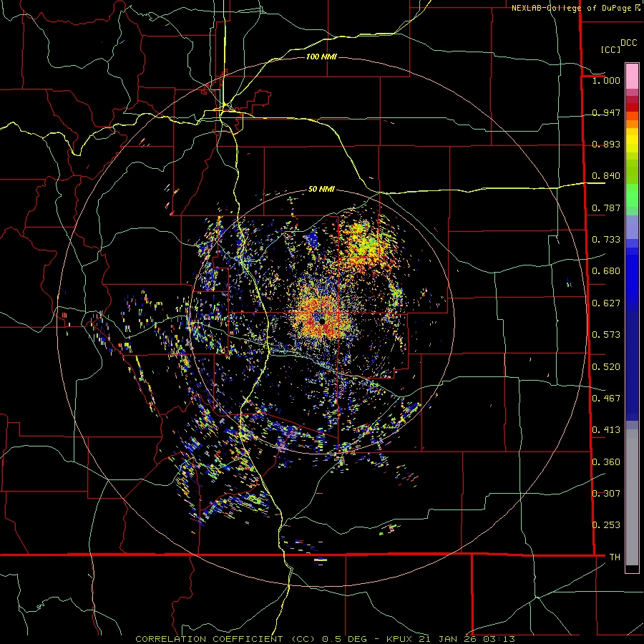Click the [CC] legend label

(x=610, y=49)
